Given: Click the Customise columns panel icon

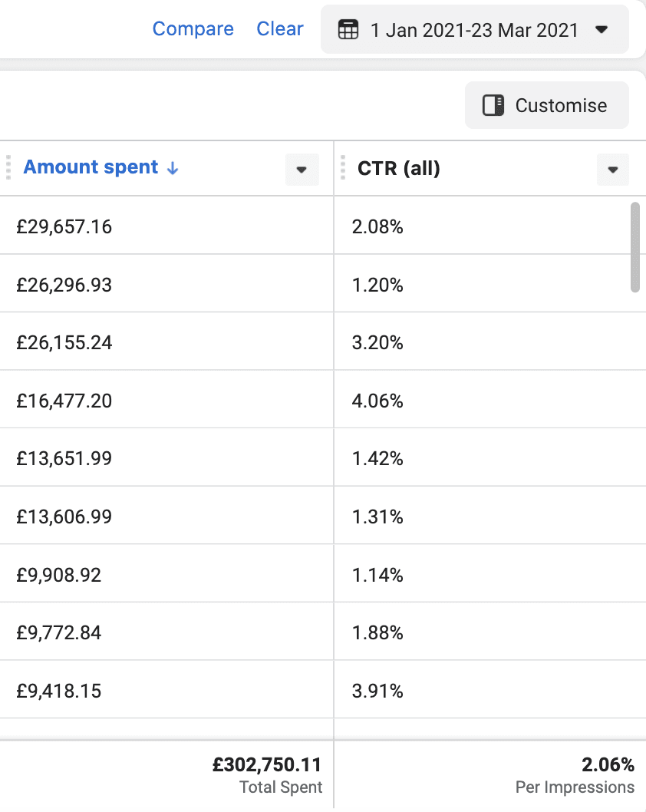Looking at the screenshot, I should (x=493, y=105).
